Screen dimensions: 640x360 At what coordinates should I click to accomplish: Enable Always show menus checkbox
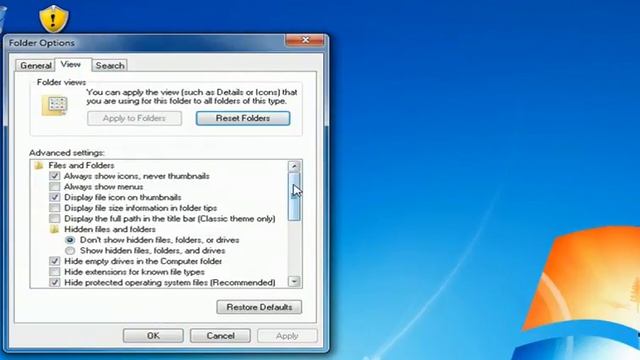click(54, 187)
